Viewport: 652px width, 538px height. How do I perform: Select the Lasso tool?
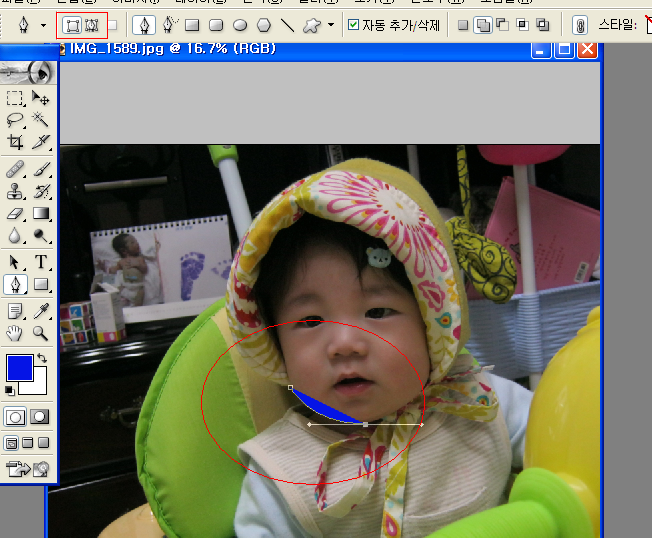coord(15,120)
